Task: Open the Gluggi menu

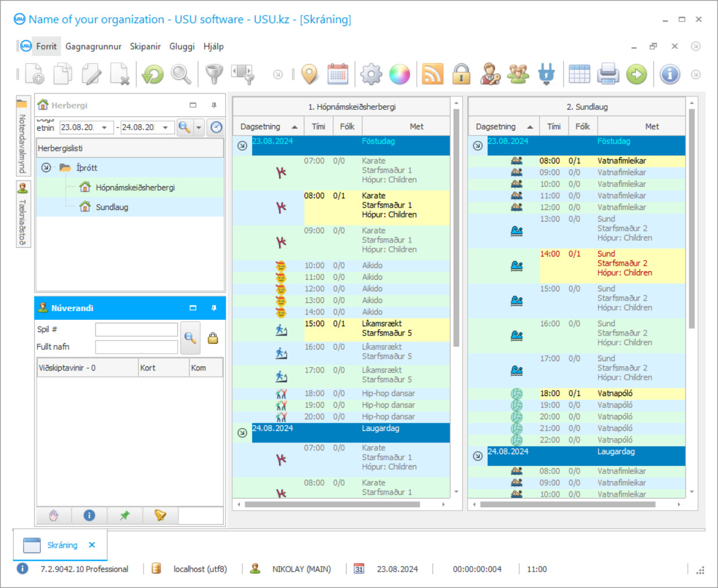Action: click(x=182, y=47)
